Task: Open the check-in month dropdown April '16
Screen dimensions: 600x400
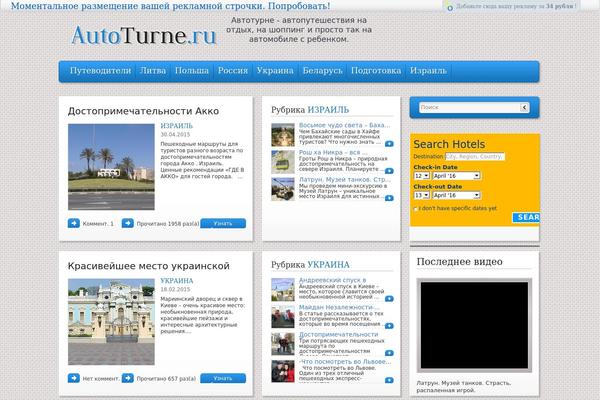Action: tap(456, 176)
